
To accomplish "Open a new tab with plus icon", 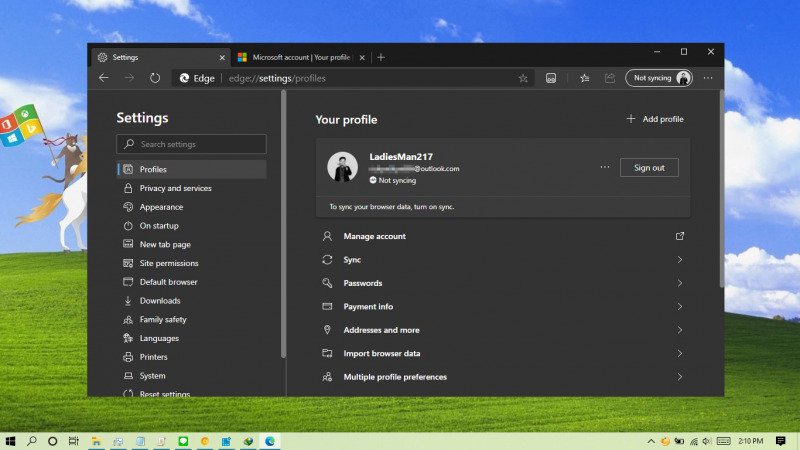I will [381, 57].
